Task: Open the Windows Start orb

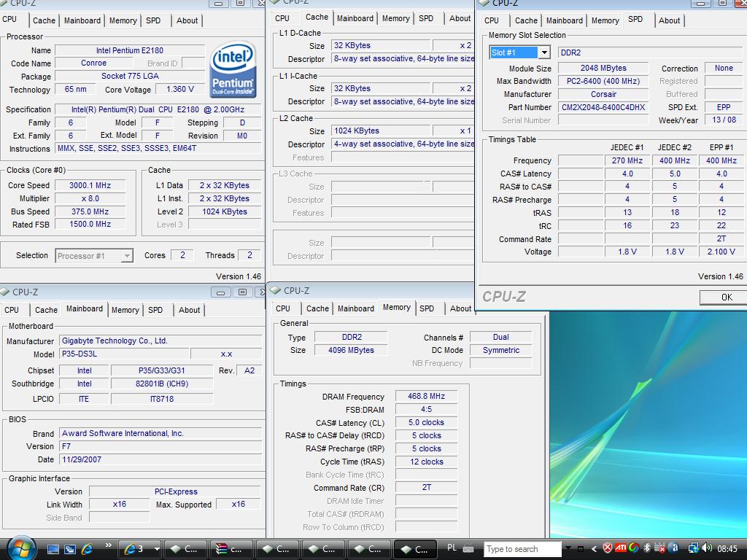Action: click(21, 548)
